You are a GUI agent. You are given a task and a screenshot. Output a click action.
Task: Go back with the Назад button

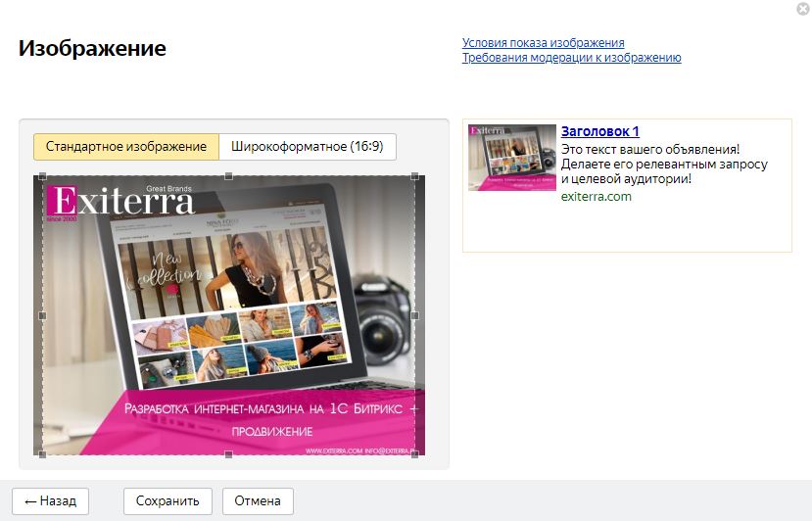point(50,500)
